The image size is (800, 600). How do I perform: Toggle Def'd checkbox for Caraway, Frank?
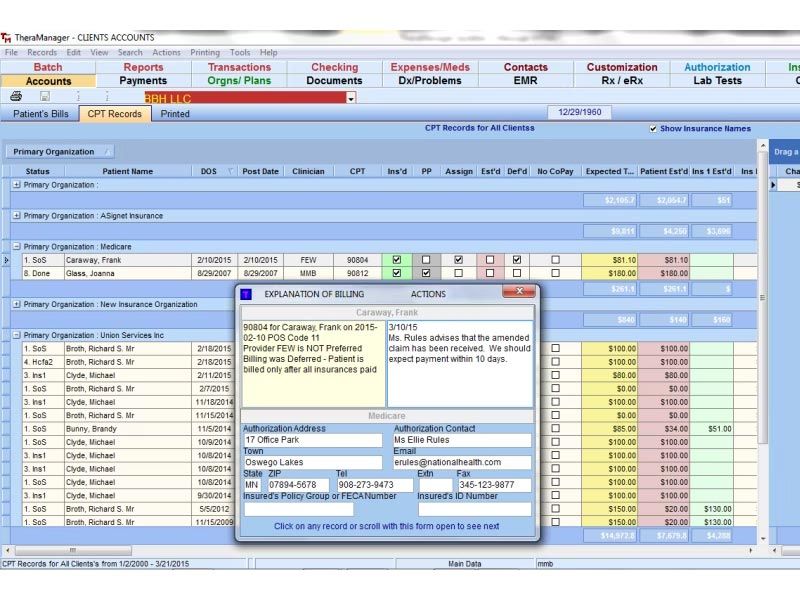[x=517, y=260]
